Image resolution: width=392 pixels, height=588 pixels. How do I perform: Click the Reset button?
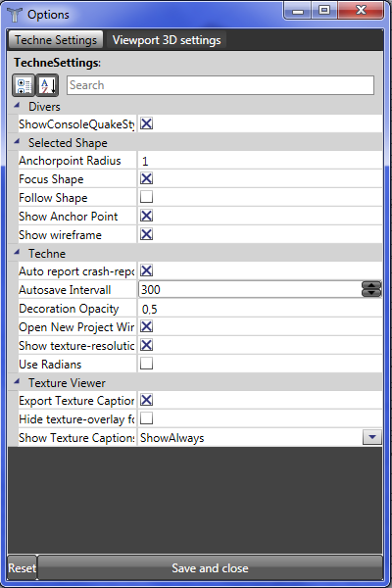pyautogui.click(x=23, y=568)
